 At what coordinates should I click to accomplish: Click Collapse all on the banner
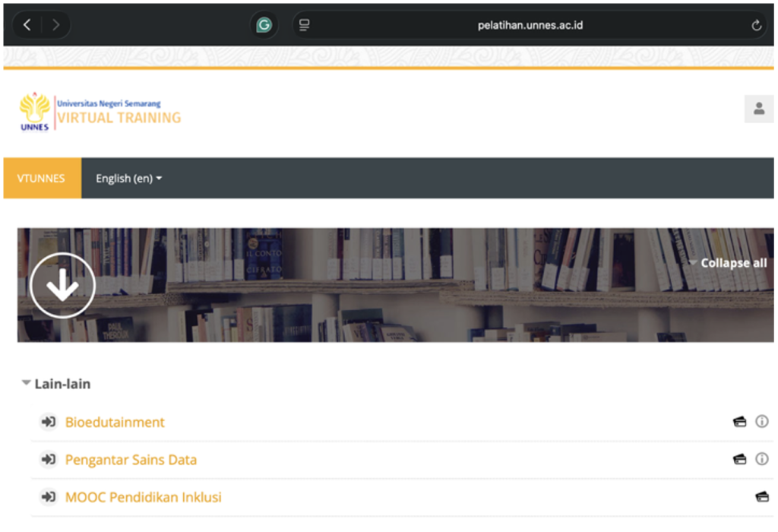[x=728, y=263]
